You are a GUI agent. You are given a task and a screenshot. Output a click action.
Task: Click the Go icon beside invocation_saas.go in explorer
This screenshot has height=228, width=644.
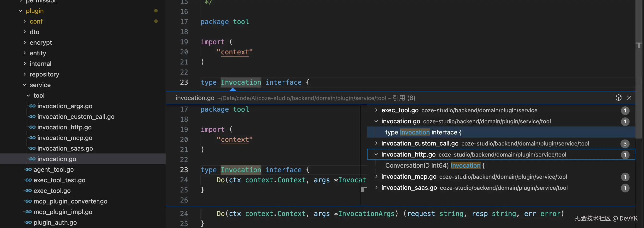pos(32,148)
